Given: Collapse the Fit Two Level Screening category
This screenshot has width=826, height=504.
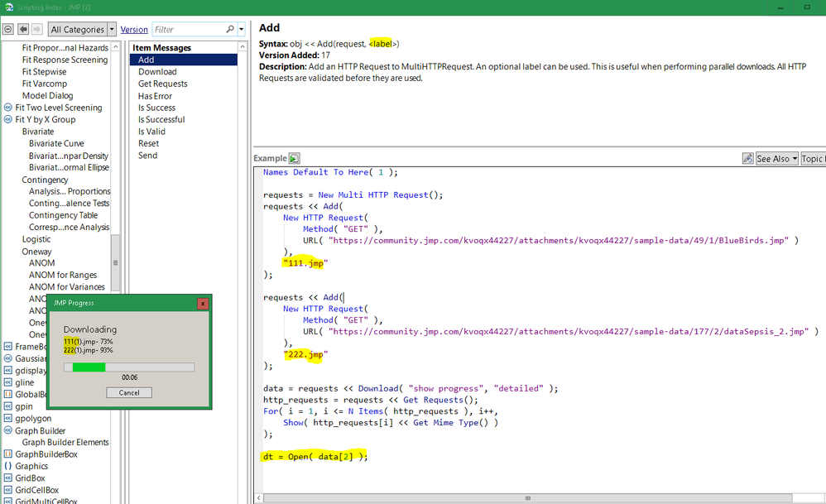Looking at the screenshot, I should (x=7, y=107).
